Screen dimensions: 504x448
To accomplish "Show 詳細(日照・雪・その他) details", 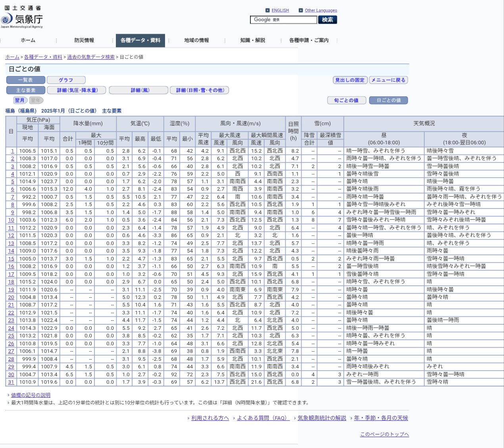I will point(200,90).
